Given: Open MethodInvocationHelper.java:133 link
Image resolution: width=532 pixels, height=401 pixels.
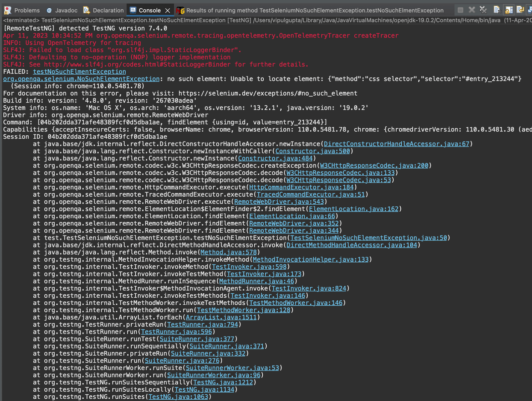Looking at the screenshot, I should pos(311,259).
